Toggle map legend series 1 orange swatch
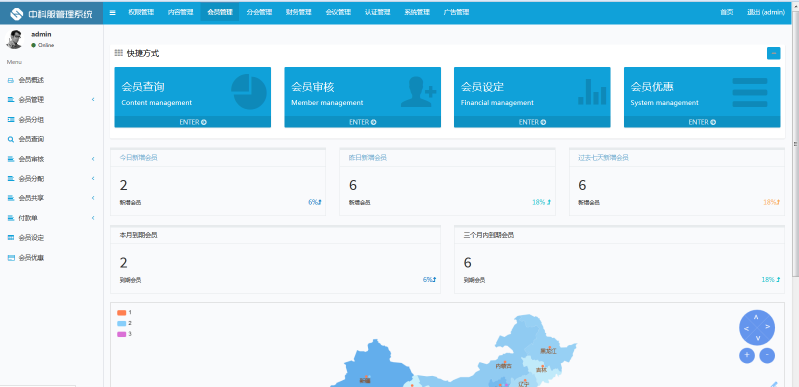799x387 pixels. [x=122, y=313]
